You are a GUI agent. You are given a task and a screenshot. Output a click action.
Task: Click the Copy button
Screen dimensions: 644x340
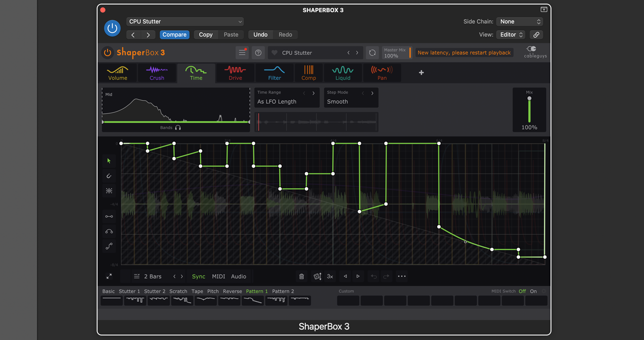pyautogui.click(x=206, y=35)
